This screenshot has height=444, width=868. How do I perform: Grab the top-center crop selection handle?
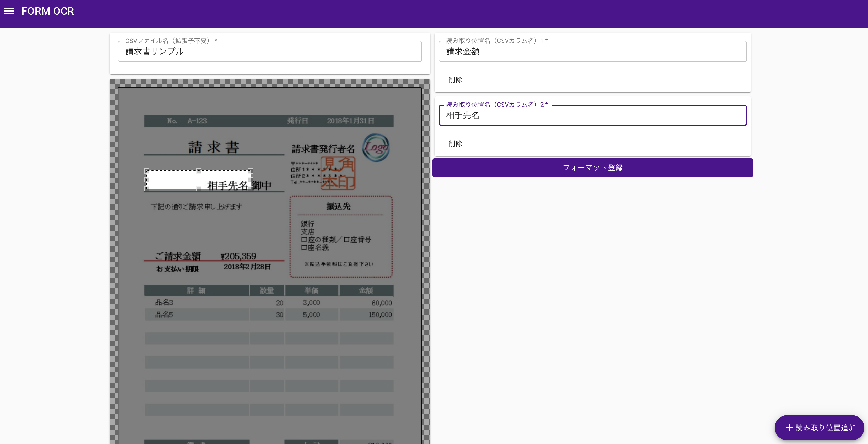[198, 171]
